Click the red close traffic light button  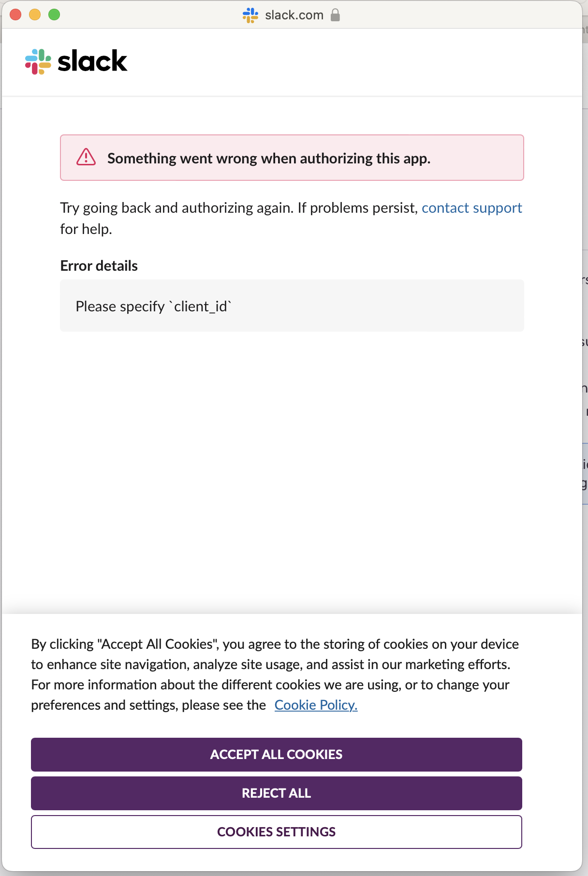16,15
